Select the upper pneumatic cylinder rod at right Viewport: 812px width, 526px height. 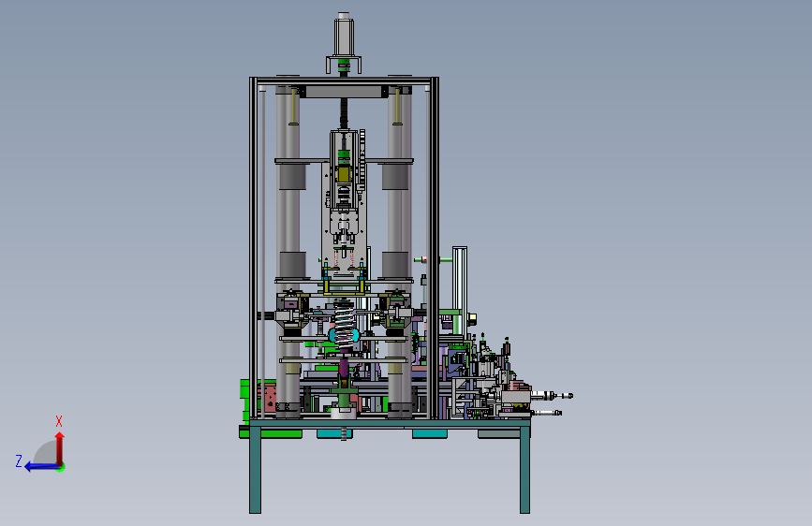pos(552,396)
